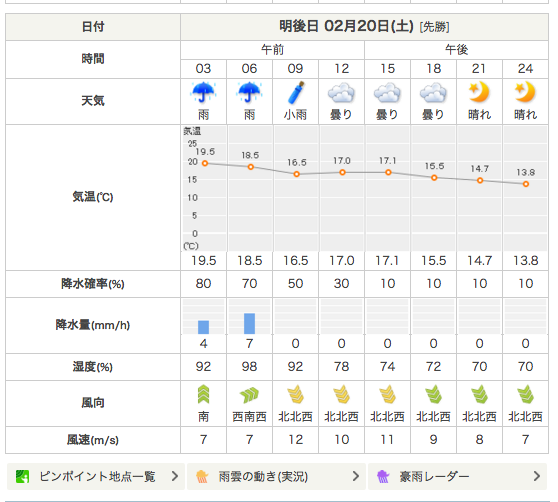Click the green map icon beside ピンポイント地点一覧

pyautogui.click(x=22, y=476)
